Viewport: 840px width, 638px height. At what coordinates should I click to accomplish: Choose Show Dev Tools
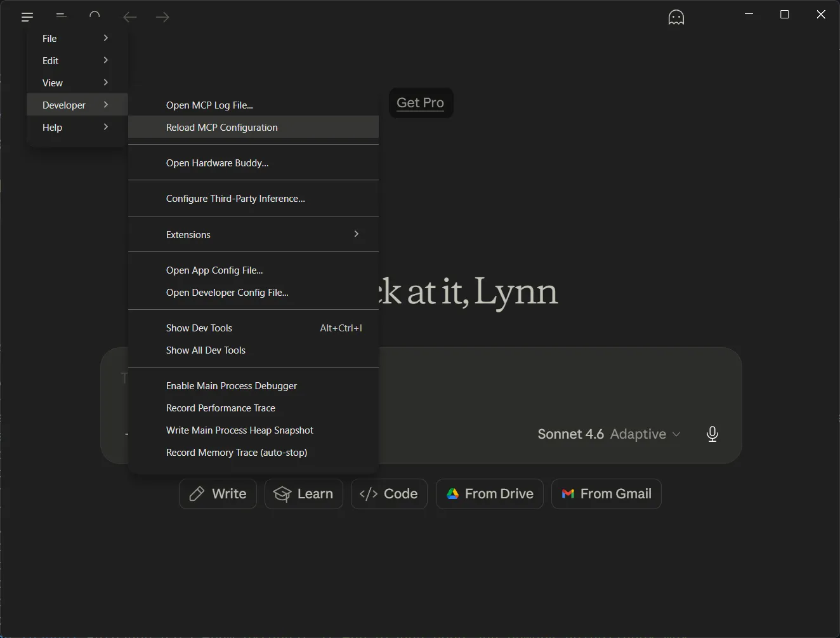click(x=253, y=328)
